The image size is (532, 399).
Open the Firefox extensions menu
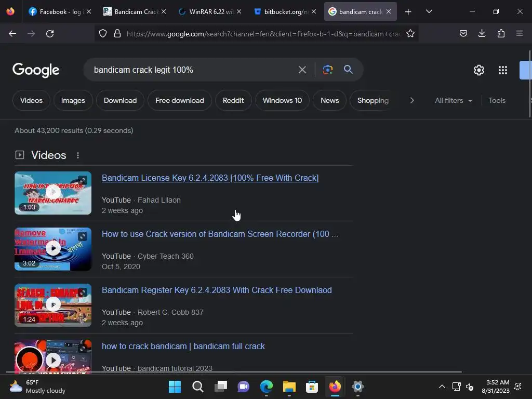click(501, 33)
